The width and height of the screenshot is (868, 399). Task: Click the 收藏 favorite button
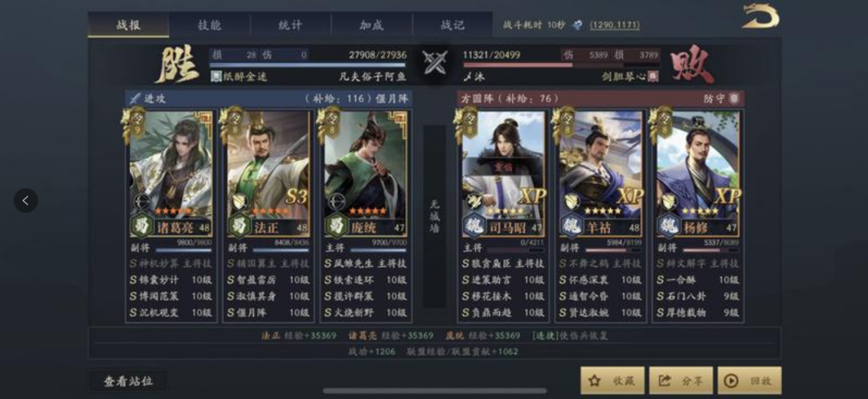(x=612, y=380)
